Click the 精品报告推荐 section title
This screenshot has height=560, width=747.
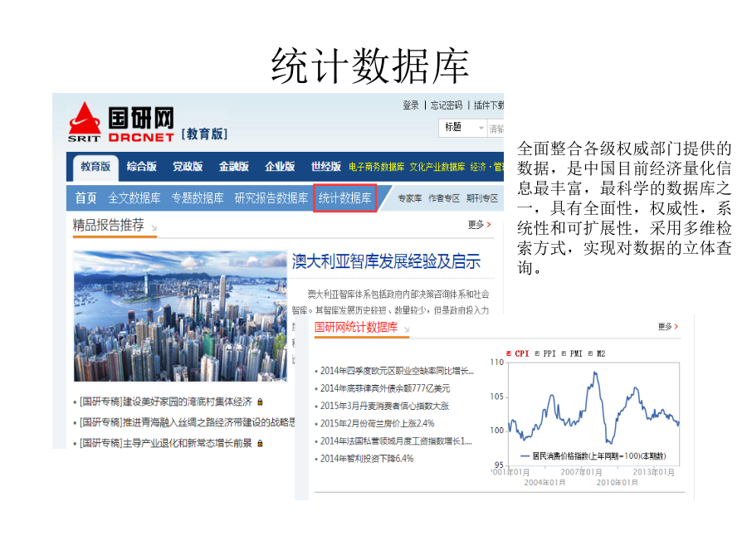click(x=108, y=225)
